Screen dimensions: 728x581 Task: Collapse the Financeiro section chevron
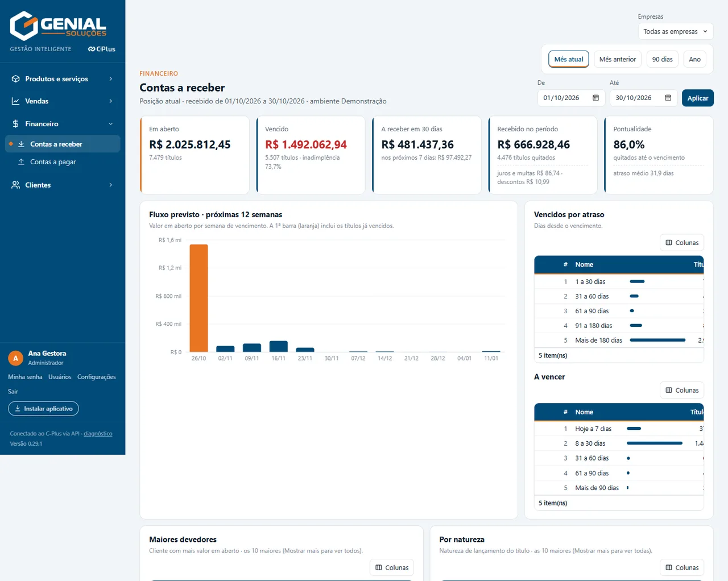pyautogui.click(x=111, y=124)
